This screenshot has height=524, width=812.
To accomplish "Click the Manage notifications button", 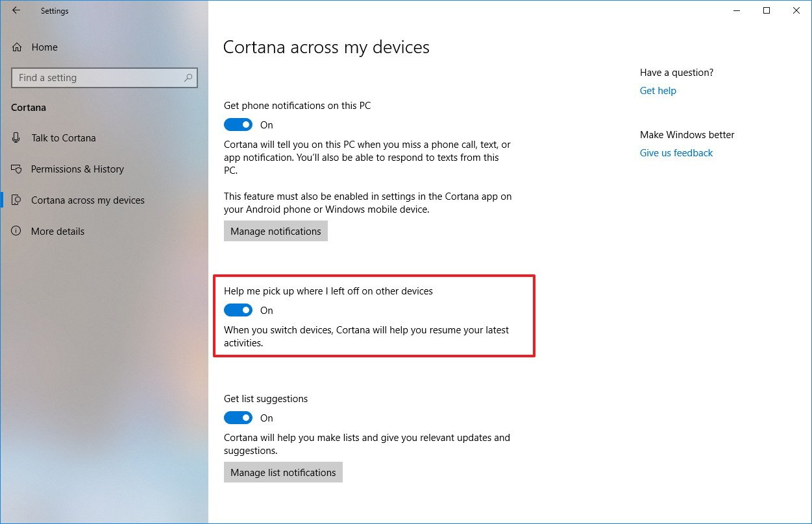I will point(276,232).
